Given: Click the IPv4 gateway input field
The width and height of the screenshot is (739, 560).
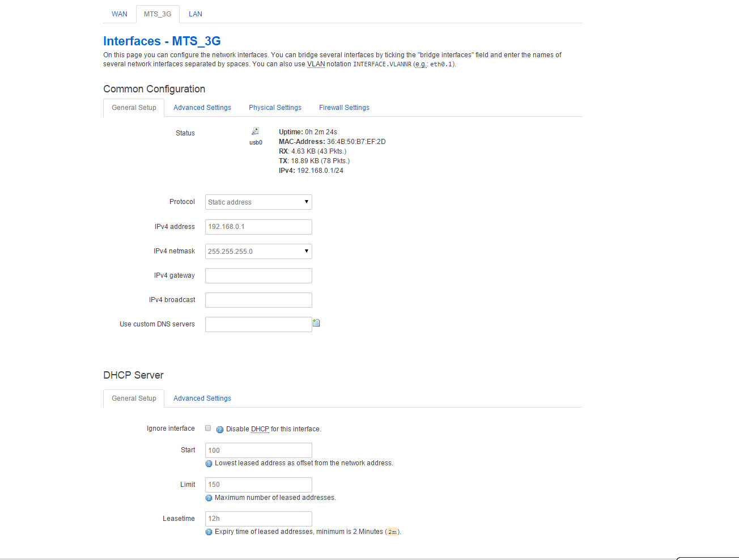Looking at the screenshot, I should 258,275.
